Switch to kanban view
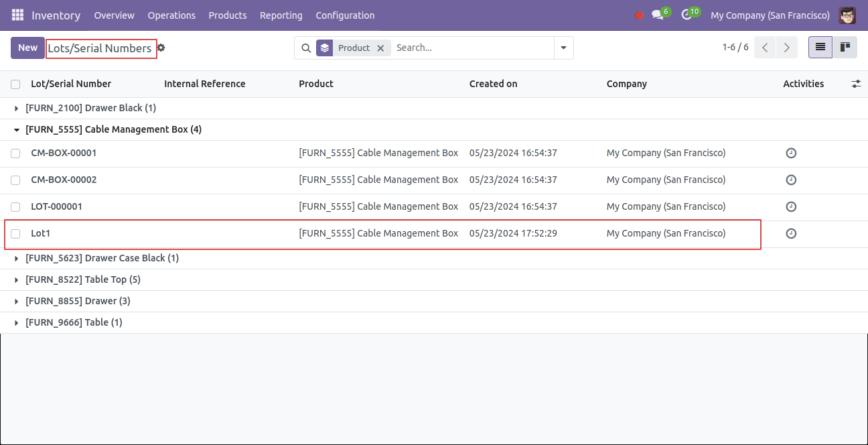 (x=845, y=48)
